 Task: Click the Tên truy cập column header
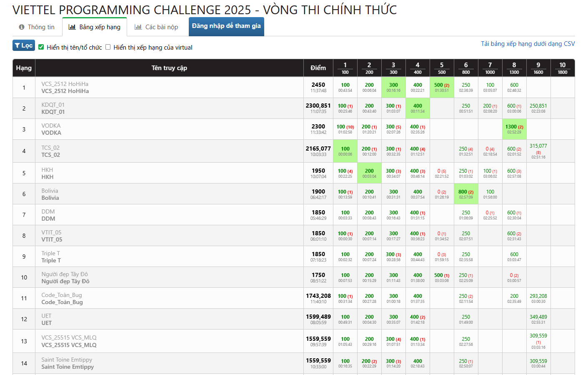169,68
